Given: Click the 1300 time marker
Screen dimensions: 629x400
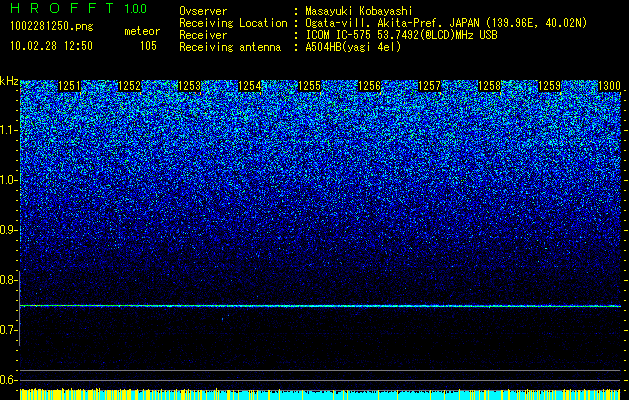Looking at the screenshot, I should pos(609,86).
